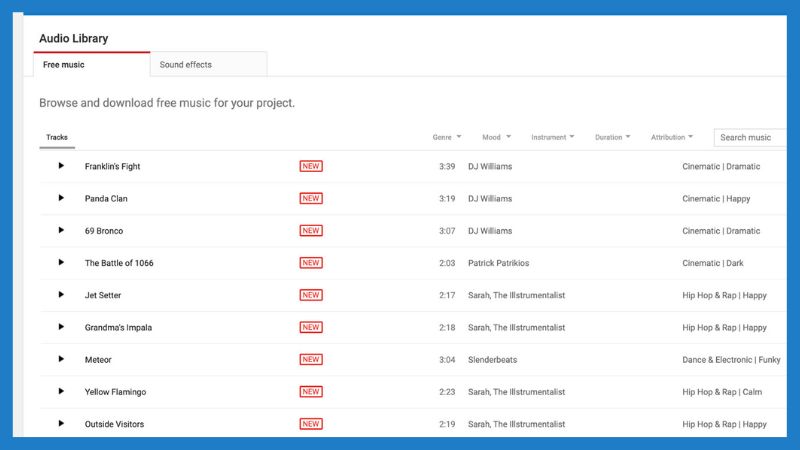Open the Duration filter dropdown

[x=613, y=137]
